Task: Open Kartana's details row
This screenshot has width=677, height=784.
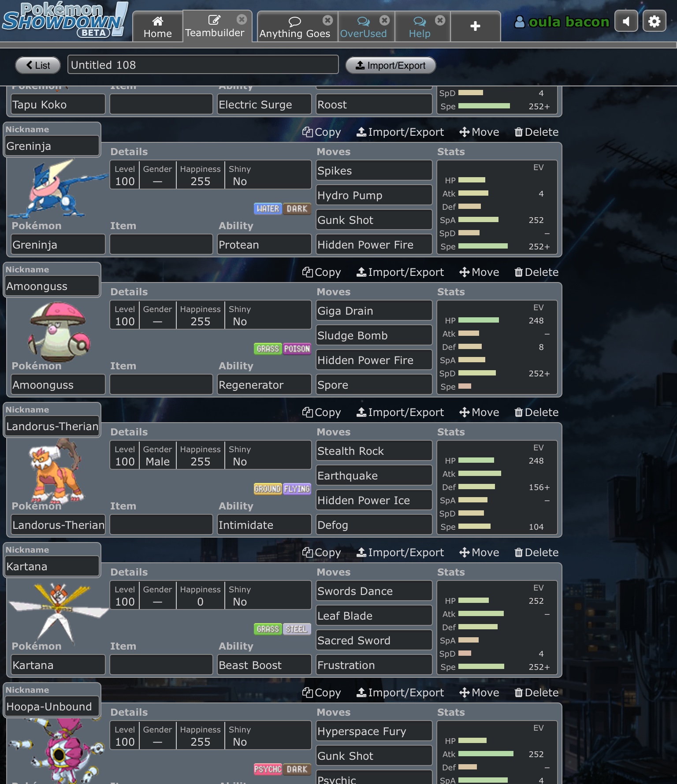Action: pyautogui.click(x=210, y=595)
